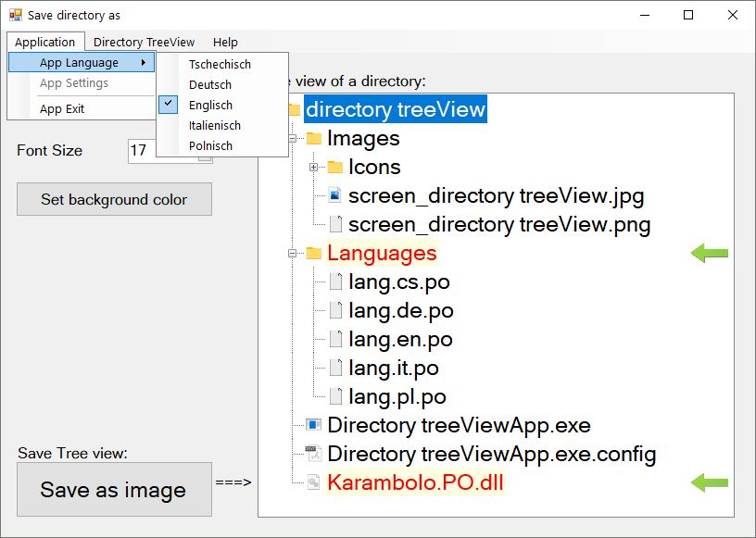
Task: Choose Tschechisch from the language submenu
Action: [x=220, y=64]
